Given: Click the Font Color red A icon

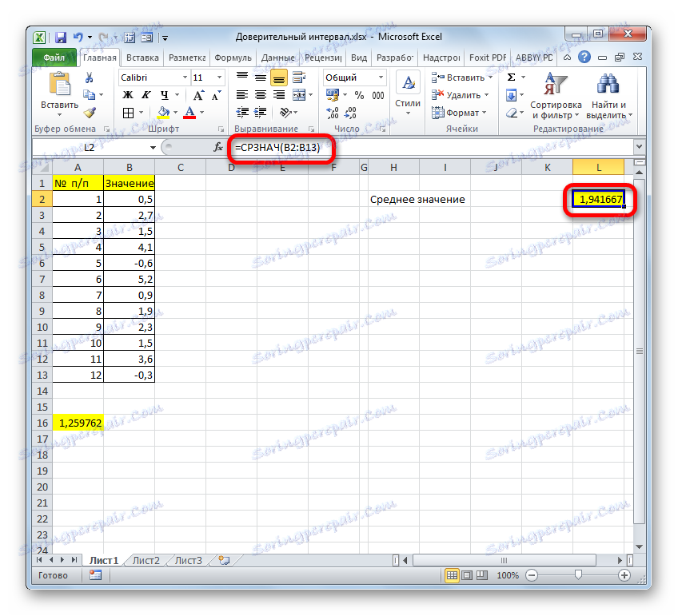Looking at the screenshot, I should coord(189,113).
